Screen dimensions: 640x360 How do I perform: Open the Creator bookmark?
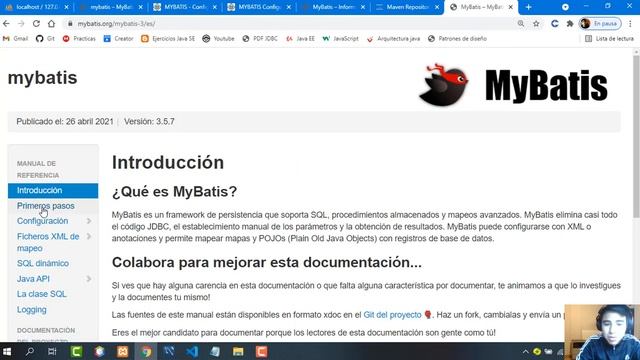[118, 39]
